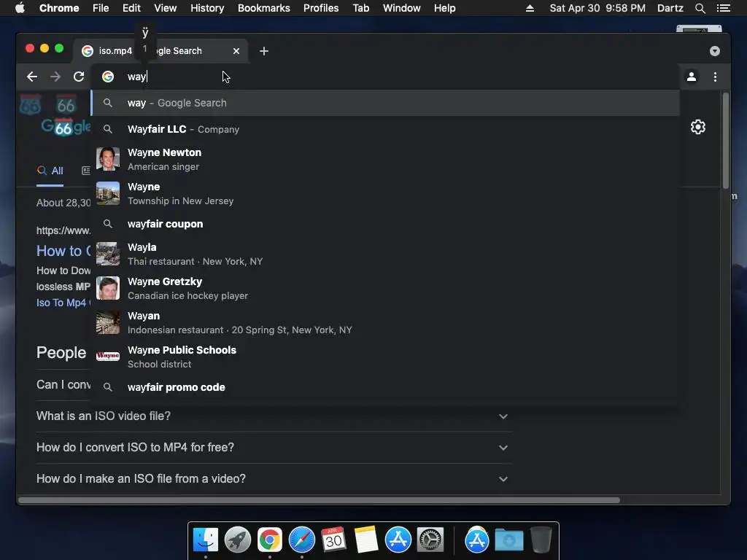
Task: Select the 'way - Google Search' suggestion
Action: pos(385,103)
